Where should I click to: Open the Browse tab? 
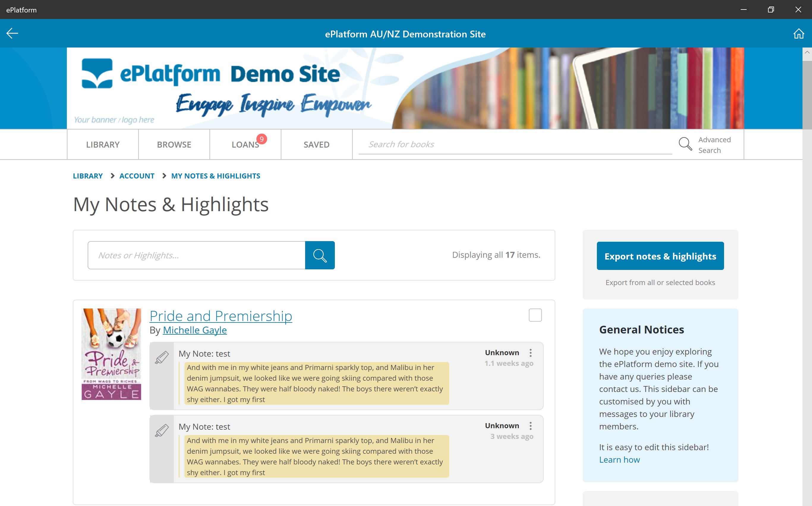pos(174,145)
